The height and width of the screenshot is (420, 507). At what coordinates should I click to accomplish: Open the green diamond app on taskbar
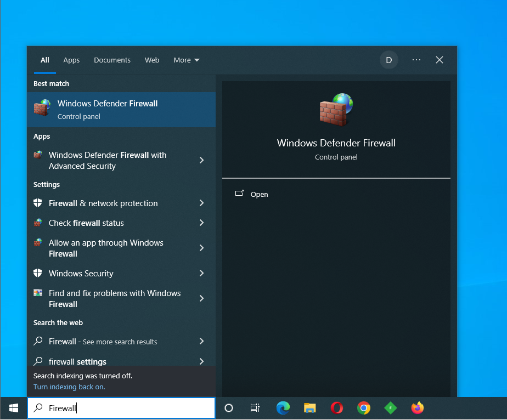[x=391, y=408]
